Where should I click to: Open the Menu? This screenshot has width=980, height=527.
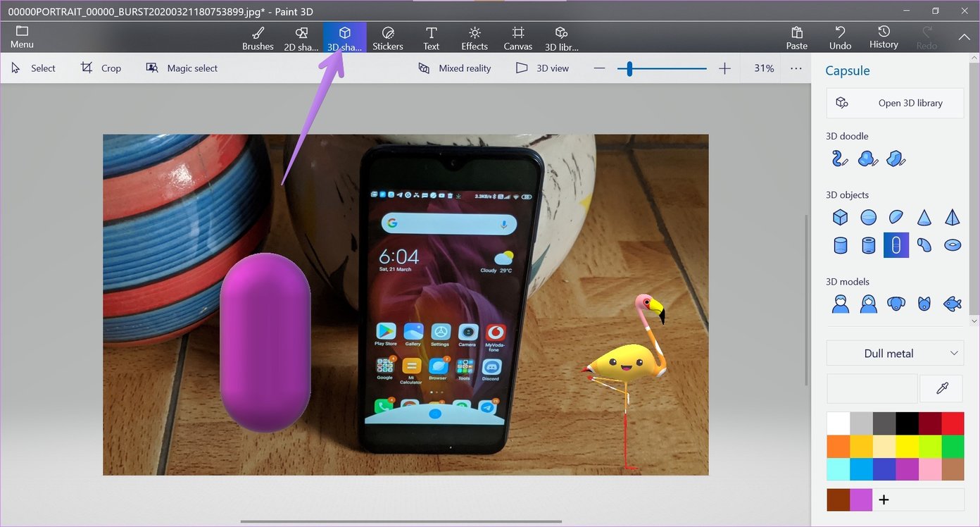click(21, 37)
